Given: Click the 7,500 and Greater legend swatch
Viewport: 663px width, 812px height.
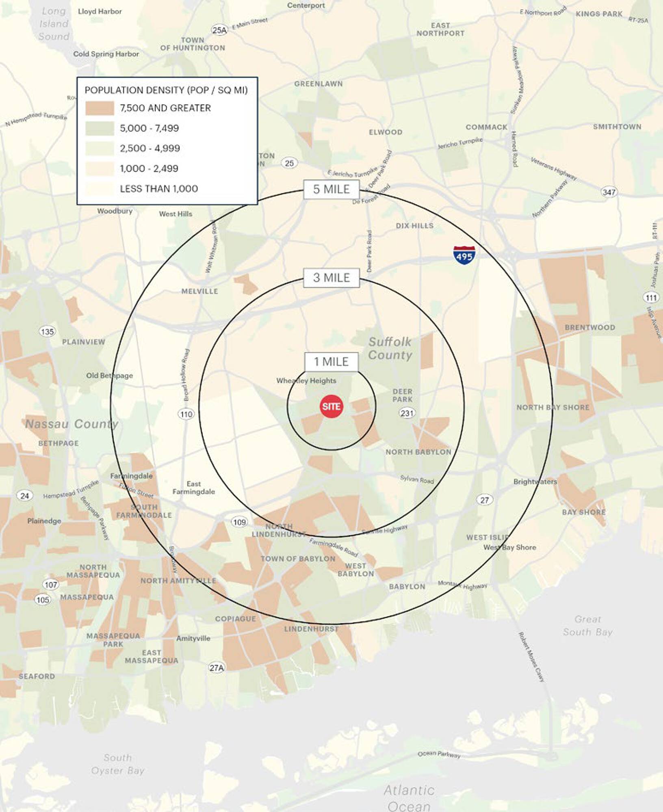Looking at the screenshot, I should [x=100, y=108].
